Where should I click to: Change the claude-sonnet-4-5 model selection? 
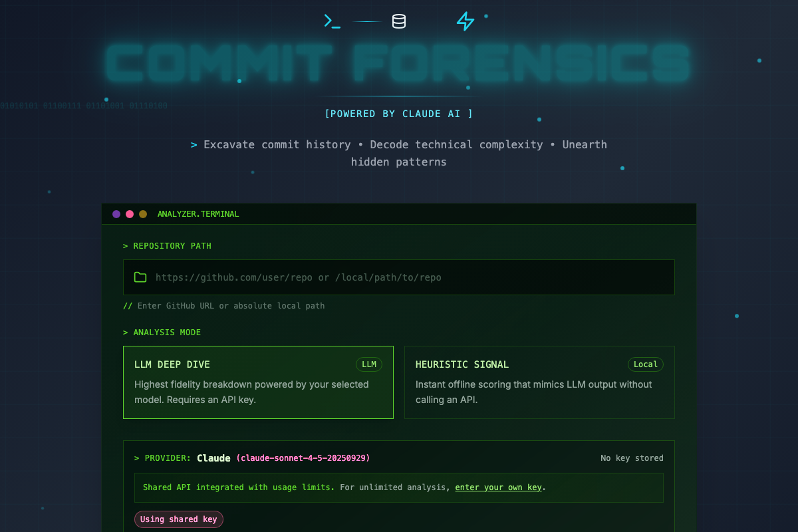(x=301, y=458)
